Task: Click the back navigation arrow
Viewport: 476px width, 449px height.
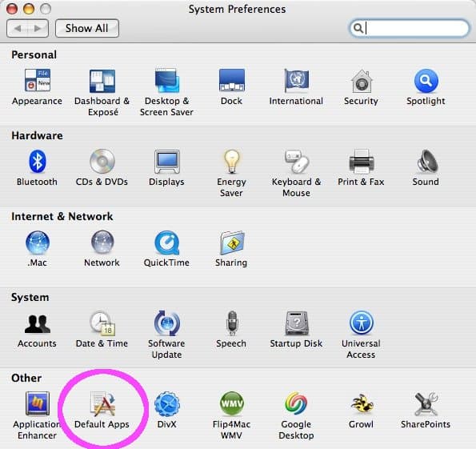Action: [x=18, y=28]
